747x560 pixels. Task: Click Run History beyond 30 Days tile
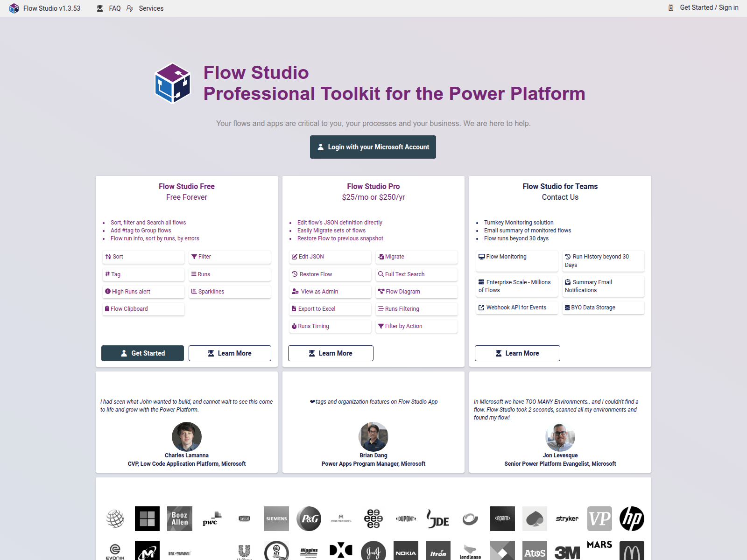click(603, 261)
